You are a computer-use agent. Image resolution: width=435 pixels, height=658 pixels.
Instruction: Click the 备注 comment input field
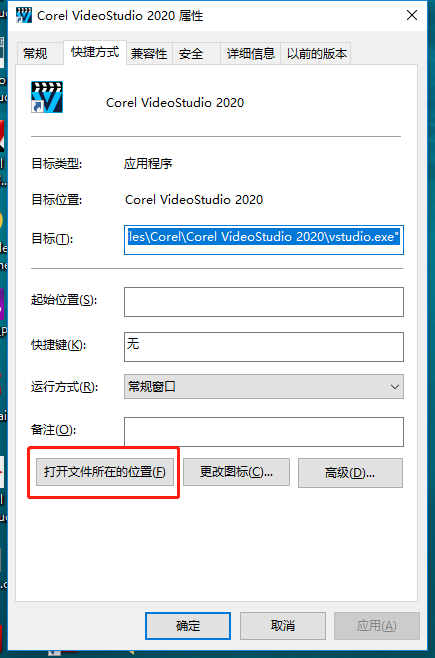[264, 432]
